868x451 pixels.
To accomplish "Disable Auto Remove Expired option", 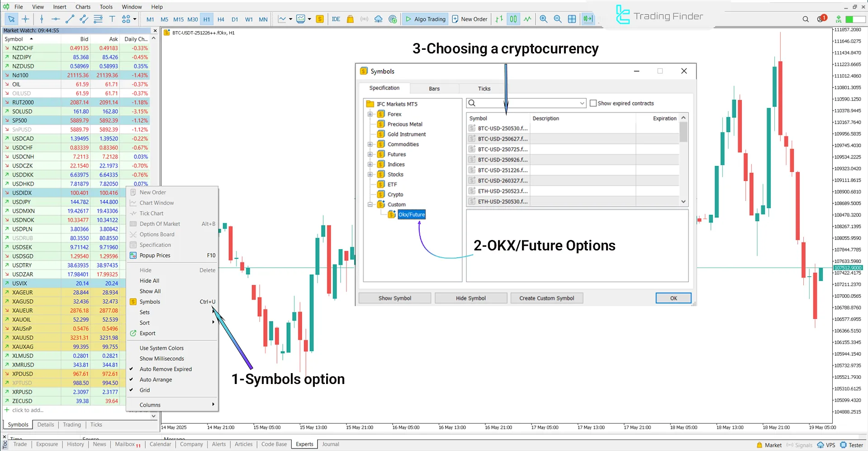I will pyautogui.click(x=166, y=369).
